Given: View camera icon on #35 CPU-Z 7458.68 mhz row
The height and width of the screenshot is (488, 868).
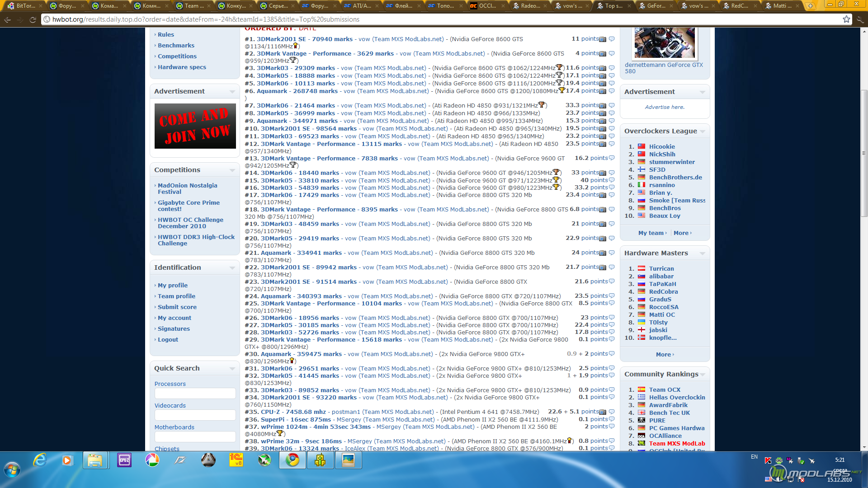Looking at the screenshot, I should click(603, 412).
